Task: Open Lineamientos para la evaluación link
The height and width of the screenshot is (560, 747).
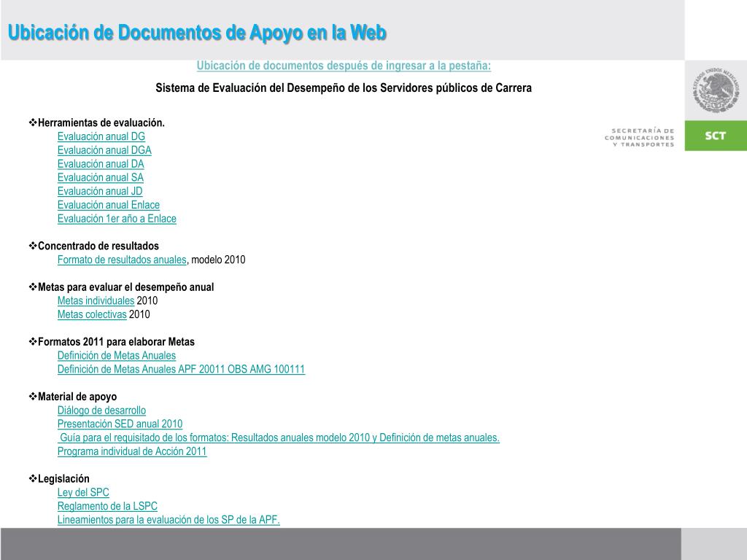Action: [169, 520]
